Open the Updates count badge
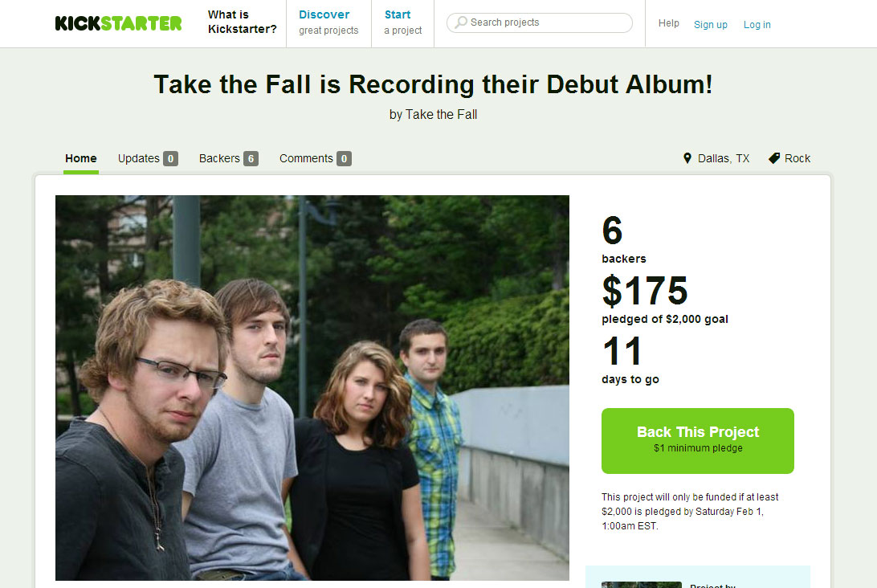Viewport: 877px width, 588px height. [x=170, y=159]
